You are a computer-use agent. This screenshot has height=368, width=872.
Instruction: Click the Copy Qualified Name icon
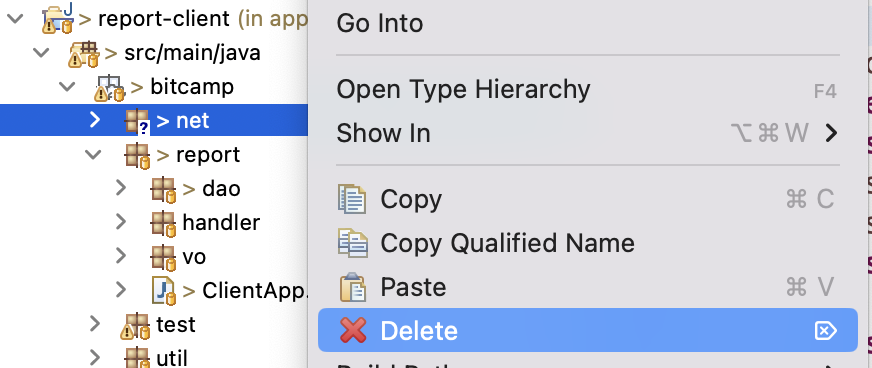(353, 243)
